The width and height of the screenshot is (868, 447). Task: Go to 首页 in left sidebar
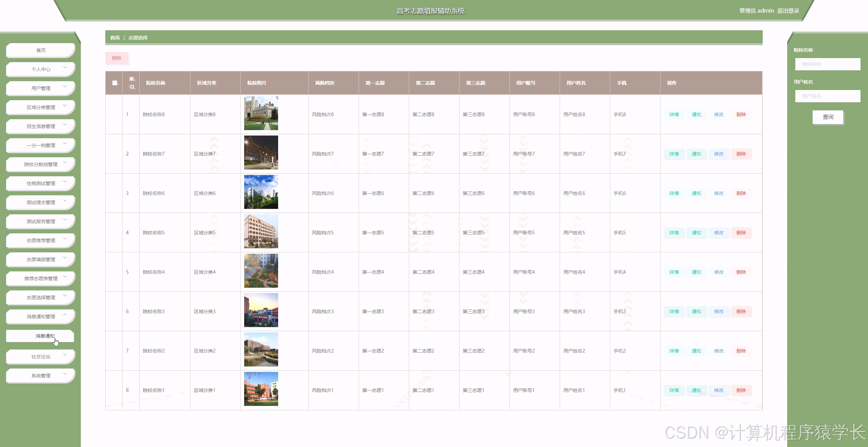coord(41,50)
